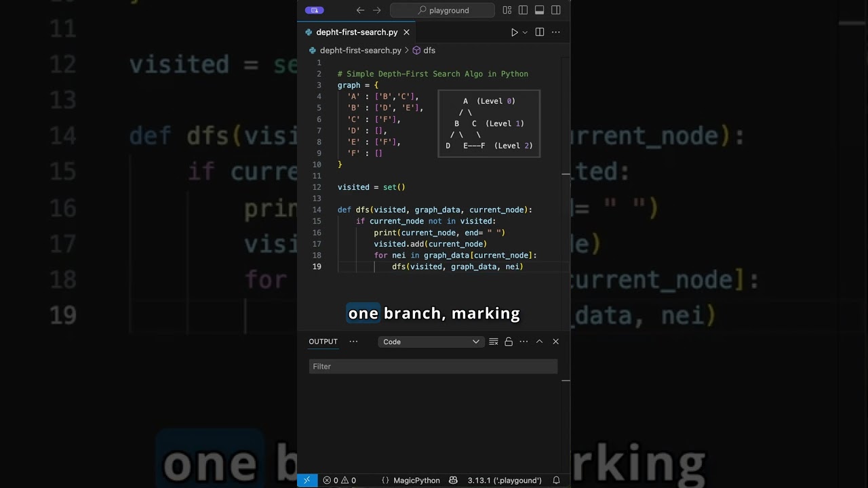Open the playground command center search
868x488 pixels.
(443, 10)
